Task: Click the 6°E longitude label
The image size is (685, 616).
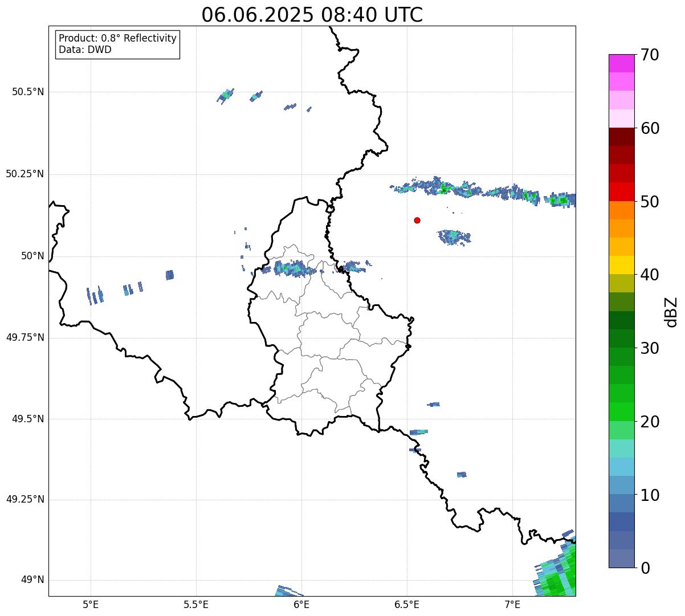Action: [x=301, y=604]
